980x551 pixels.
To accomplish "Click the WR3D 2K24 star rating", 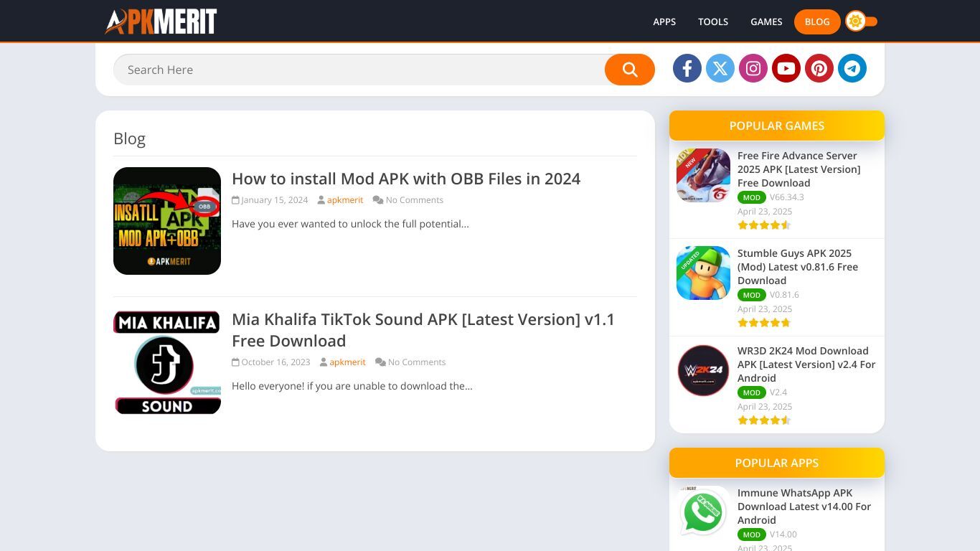I will (x=764, y=420).
